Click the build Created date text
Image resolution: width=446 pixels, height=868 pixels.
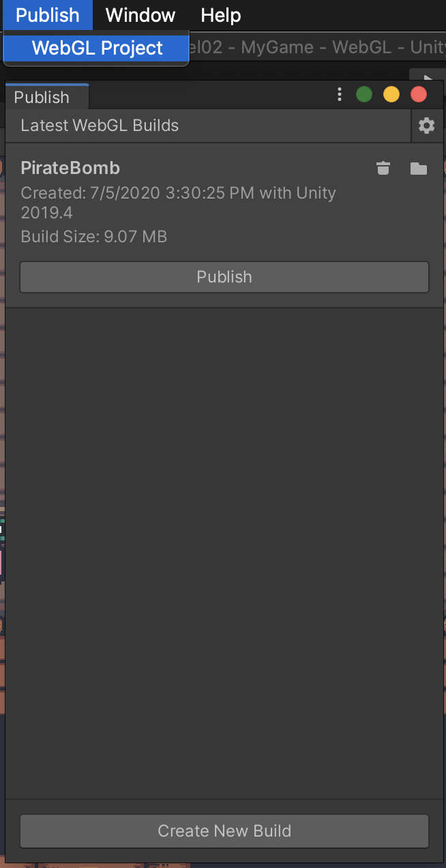179,203
